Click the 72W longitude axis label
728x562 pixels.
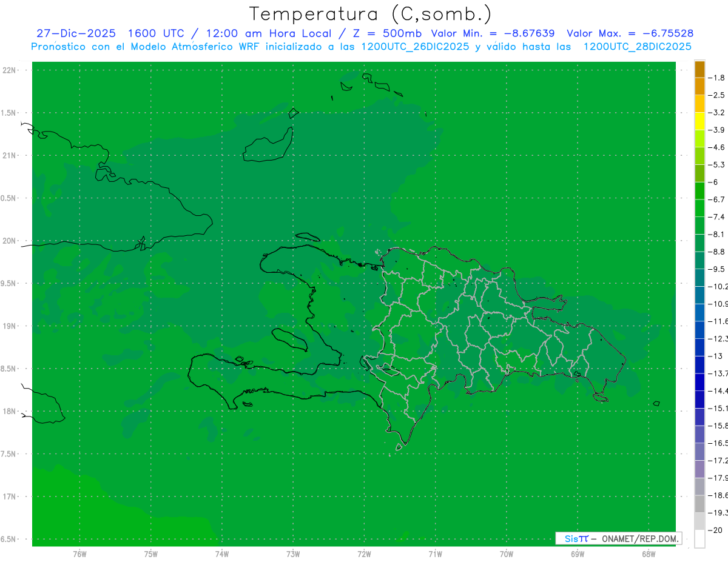(x=364, y=554)
